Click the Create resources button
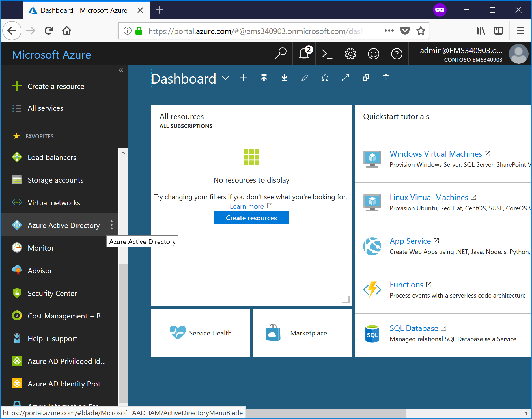 (x=251, y=217)
